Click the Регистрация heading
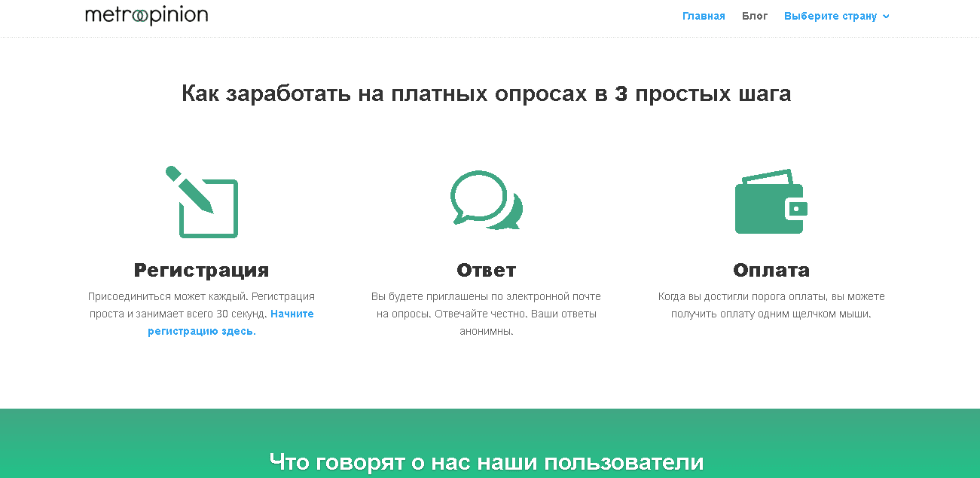This screenshot has width=980, height=478. (x=201, y=270)
